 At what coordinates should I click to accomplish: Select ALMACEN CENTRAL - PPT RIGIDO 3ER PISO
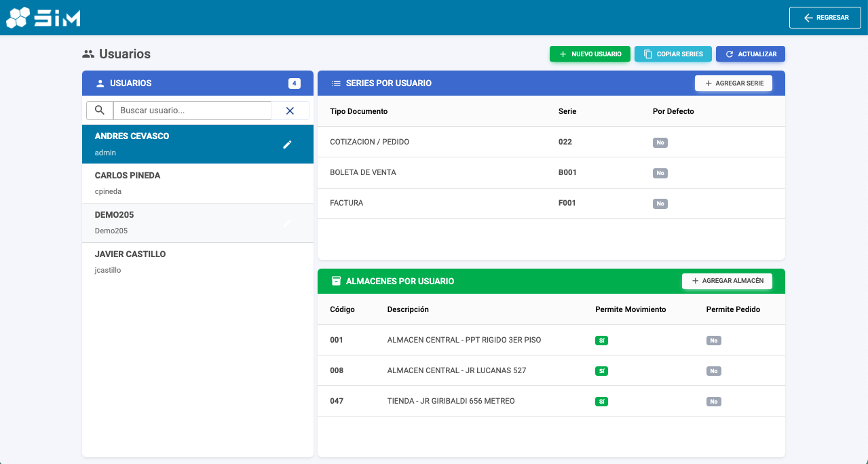point(464,340)
